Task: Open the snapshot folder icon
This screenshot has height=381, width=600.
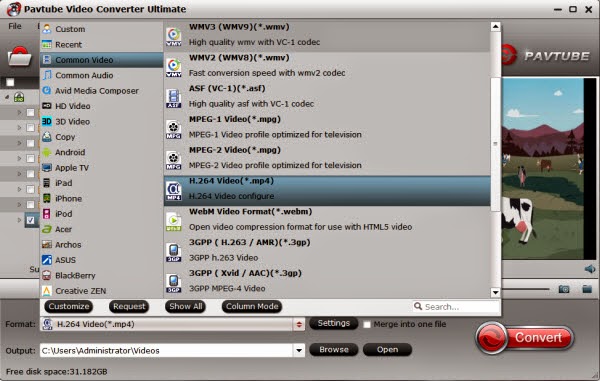Action: tap(587, 289)
